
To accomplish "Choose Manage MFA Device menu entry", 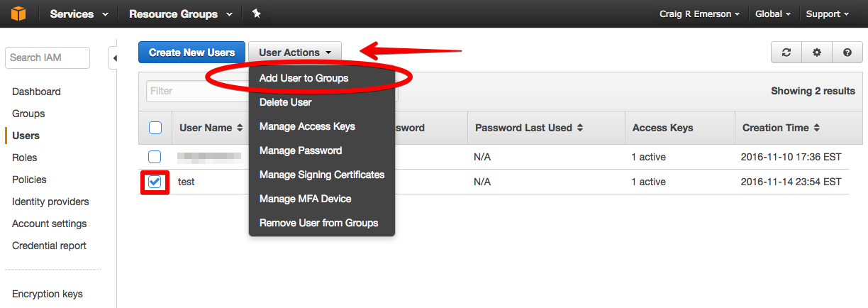I will (306, 199).
